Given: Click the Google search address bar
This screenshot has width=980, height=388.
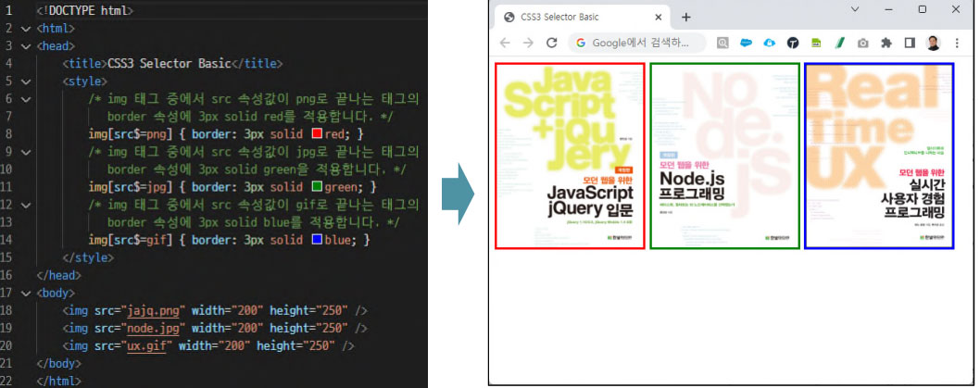Looking at the screenshot, I should coord(637,43).
